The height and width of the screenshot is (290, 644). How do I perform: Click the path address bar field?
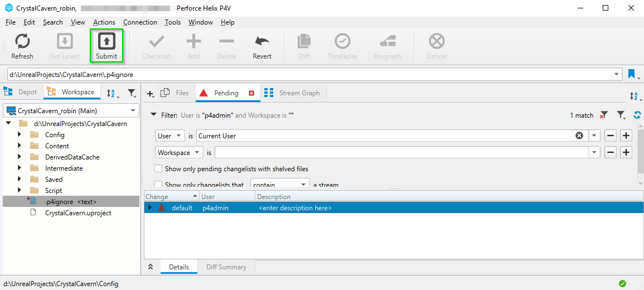[x=309, y=74]
